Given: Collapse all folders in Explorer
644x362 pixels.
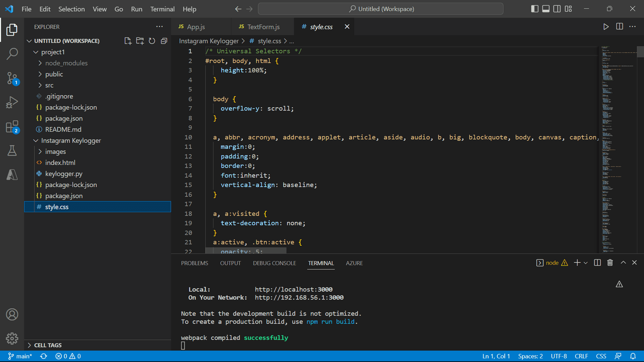Looking at the screenshot, I should point(164,41).
